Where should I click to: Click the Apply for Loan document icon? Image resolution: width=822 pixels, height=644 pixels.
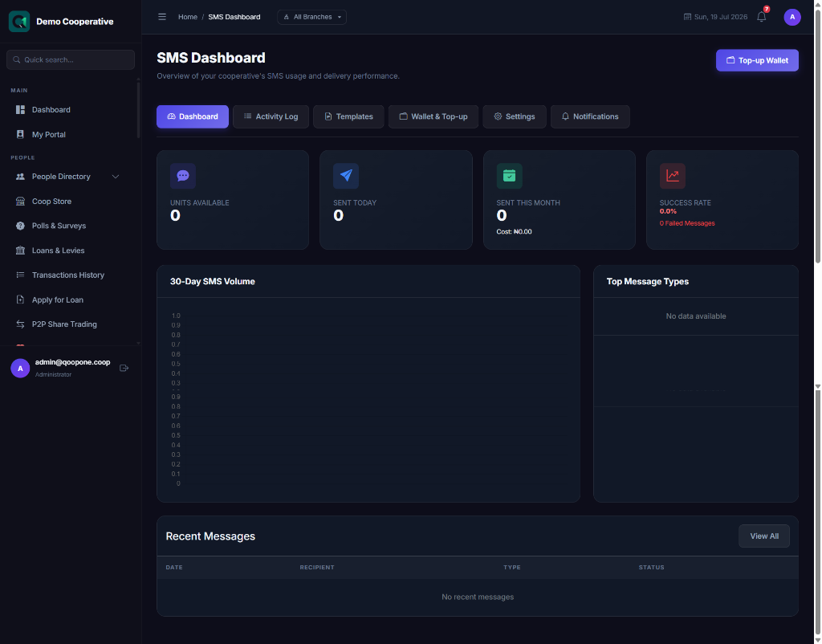tap(20, 300)
